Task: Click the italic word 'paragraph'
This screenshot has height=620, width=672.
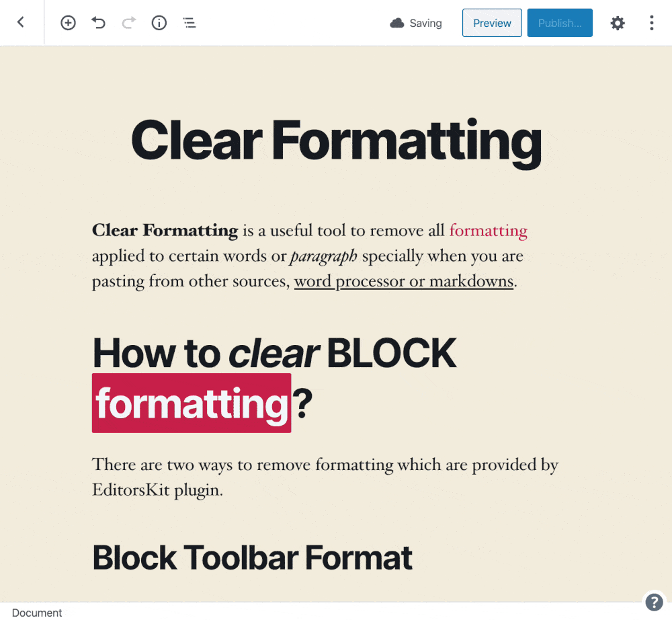Action: click(x=324, y=256)
